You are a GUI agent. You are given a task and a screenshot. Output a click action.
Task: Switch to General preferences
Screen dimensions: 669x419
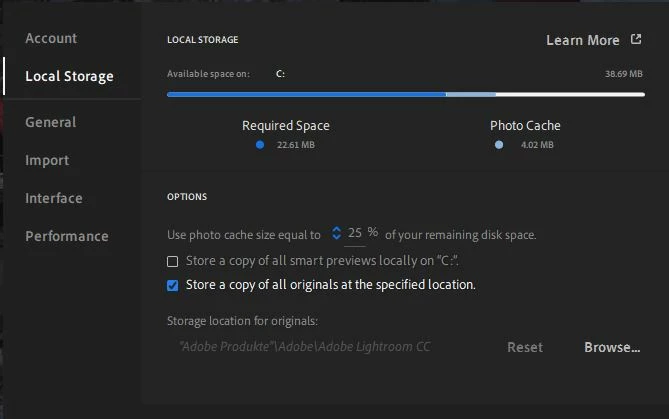click(x=51, y=122)
